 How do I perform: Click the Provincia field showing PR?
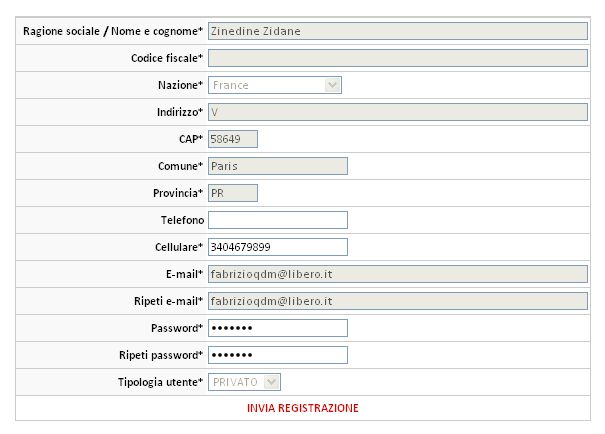(233, 193)
